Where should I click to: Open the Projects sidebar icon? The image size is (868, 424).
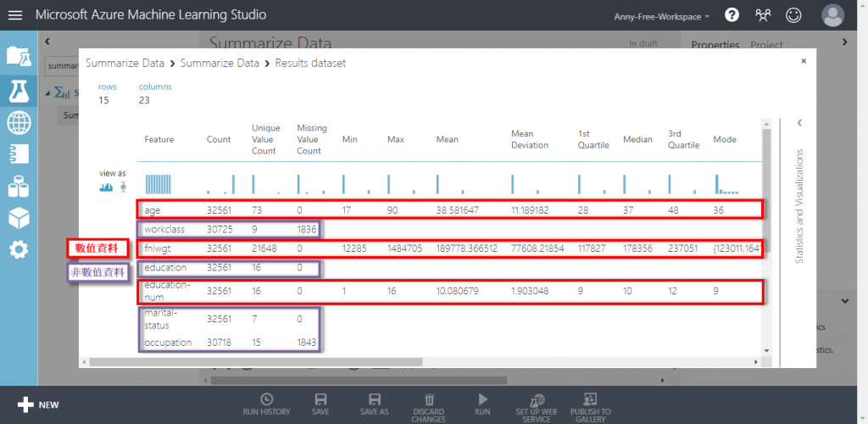coord(19,56)
